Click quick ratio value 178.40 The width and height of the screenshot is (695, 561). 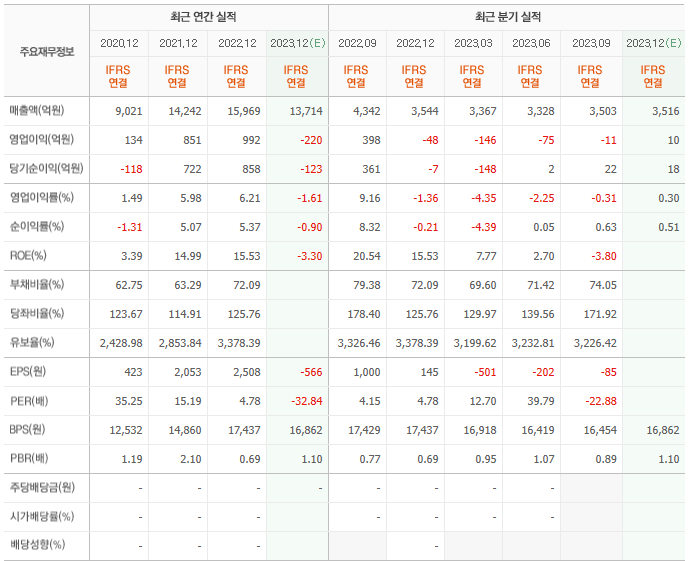(x=364, y=314)
